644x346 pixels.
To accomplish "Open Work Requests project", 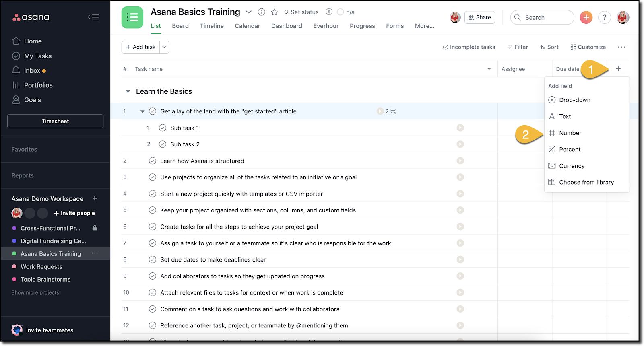I will [x=41, y=266].
